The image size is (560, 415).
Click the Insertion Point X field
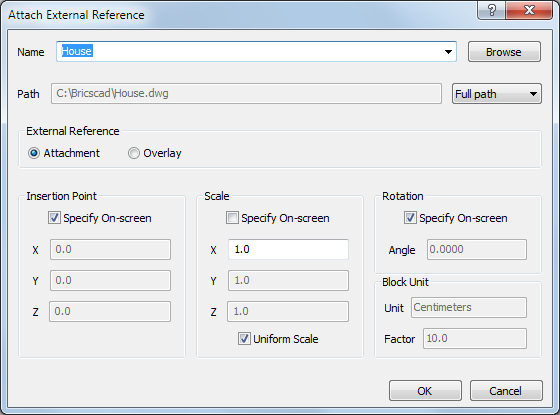[x=110, y=249]
